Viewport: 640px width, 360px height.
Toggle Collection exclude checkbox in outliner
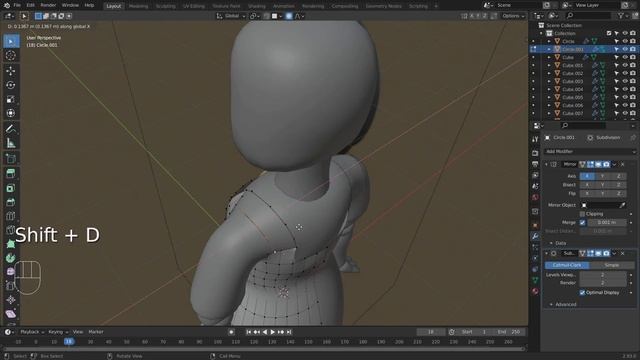point(609,33)
